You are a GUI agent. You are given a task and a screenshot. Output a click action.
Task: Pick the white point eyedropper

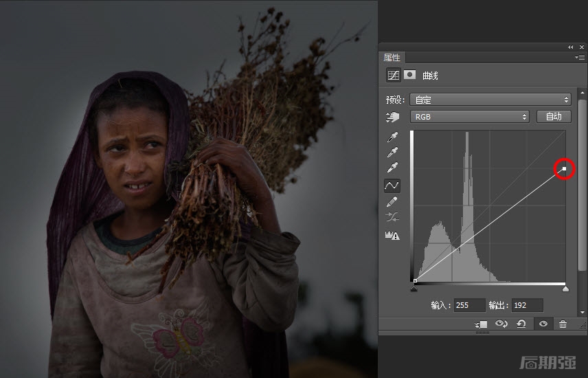click(x=392, y=167)
